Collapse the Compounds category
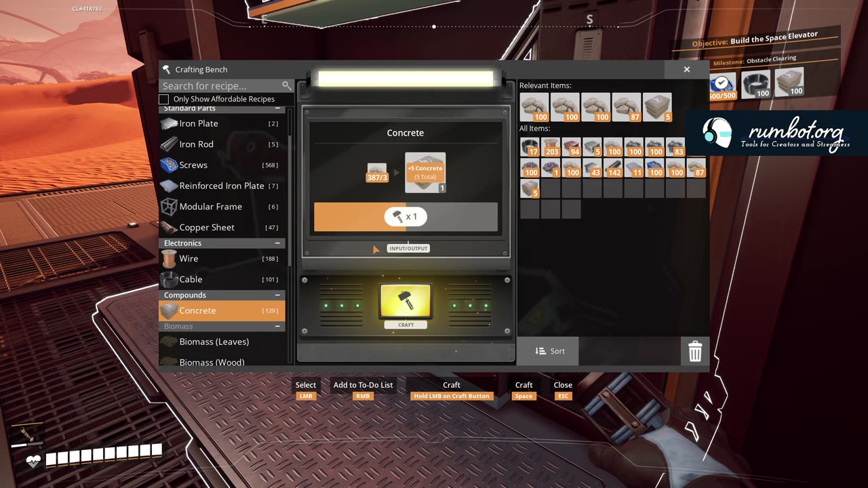Image resolution: width=868 pixels, height=488 pixels. coord(277,296)
